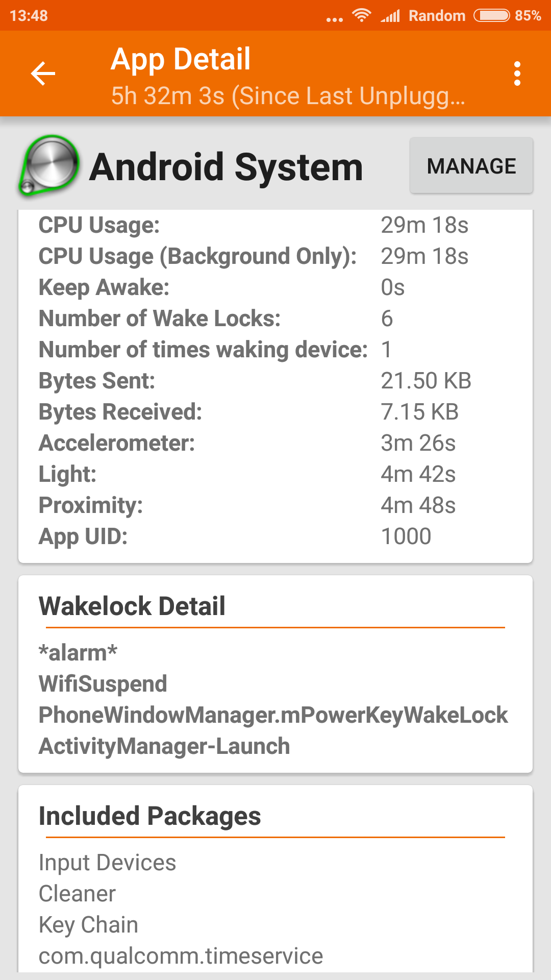
Task: Tap the battery indicator icon
Action: (x=491, y=15)
